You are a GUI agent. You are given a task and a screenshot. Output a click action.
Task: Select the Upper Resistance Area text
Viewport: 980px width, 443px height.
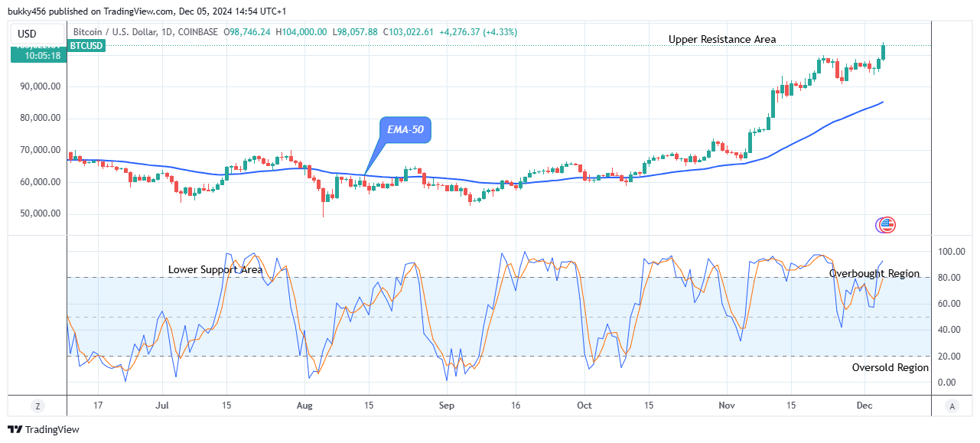click(722, 39)
